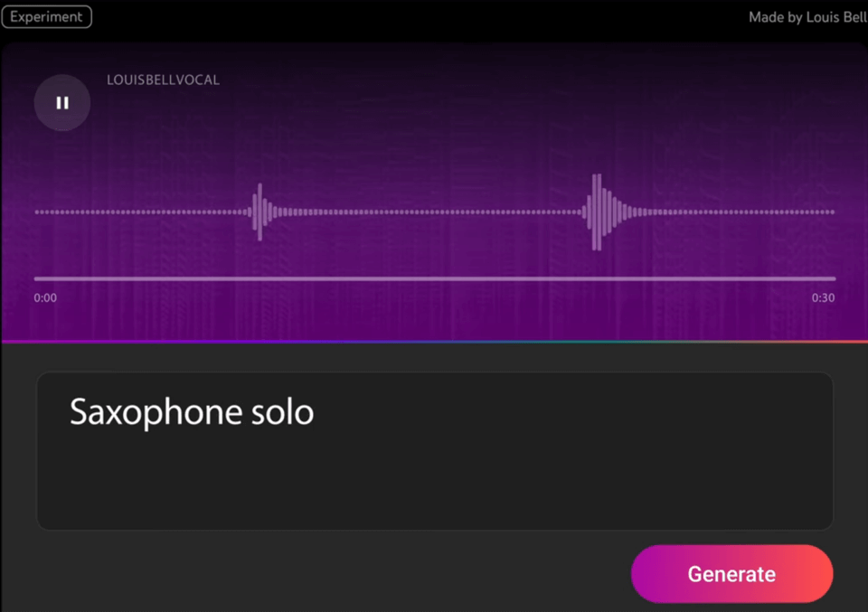Click the orange segment of the gradient strip
Screen dimensions: 868x612
click(x=841, y=341)
